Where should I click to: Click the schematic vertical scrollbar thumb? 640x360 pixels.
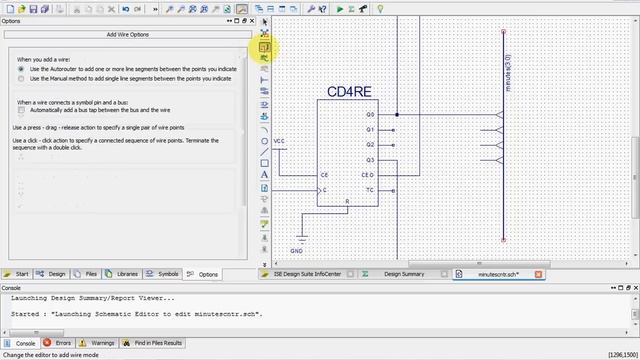(635, 178)
